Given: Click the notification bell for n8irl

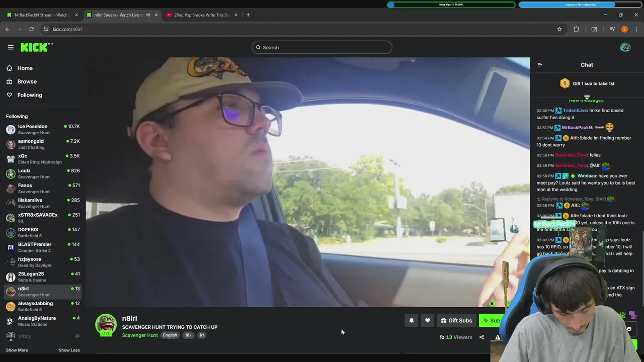Looking at the screenshot, I should pos(412,321).
